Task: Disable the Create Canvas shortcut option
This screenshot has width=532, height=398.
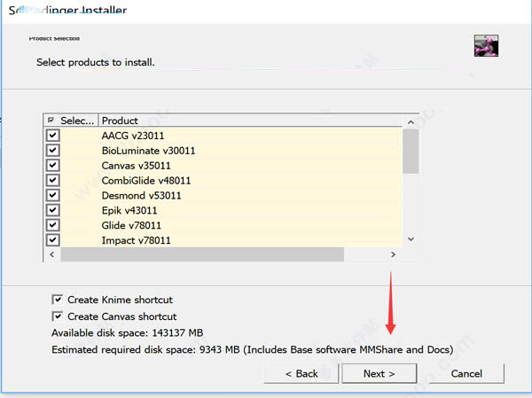Action: (x=58, y=316)
